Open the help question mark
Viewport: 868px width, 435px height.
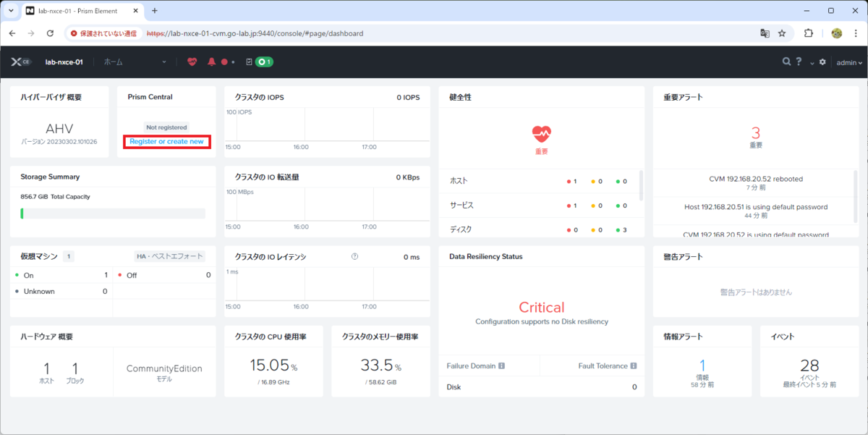coord(799,62)
